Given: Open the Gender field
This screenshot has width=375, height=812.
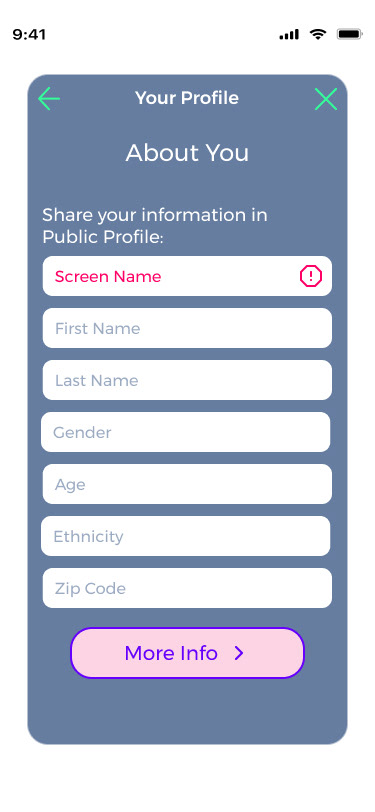Looking at the screenshot, I should (185, 432).
